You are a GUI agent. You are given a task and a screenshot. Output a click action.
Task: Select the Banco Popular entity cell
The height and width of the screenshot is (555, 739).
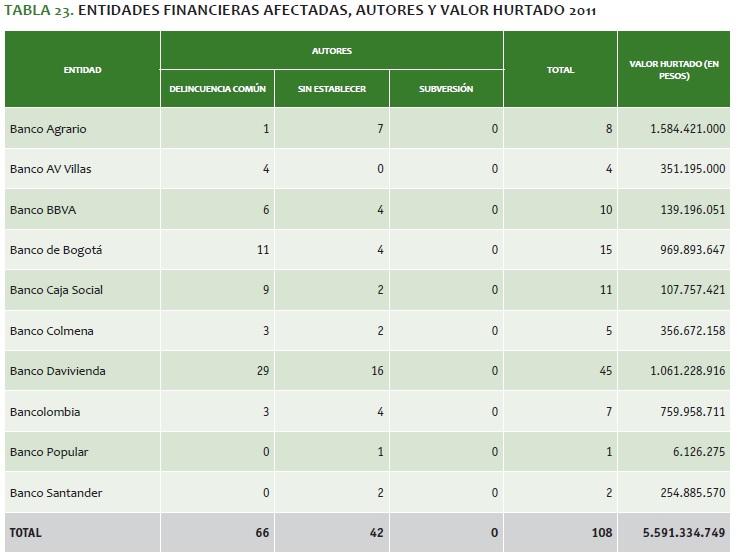tap(48, 452)
